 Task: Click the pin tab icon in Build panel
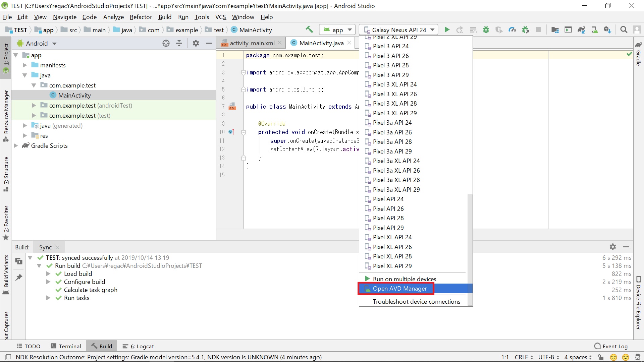coord(19,277)
